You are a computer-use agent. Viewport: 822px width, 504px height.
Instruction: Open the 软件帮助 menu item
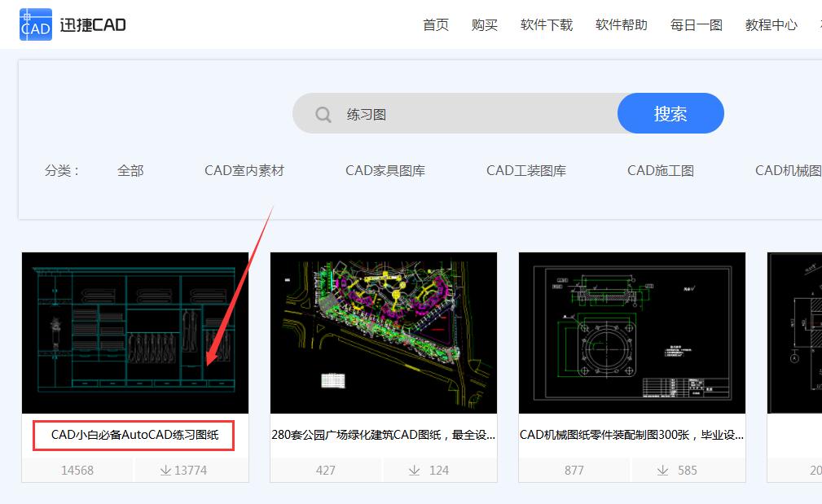pyautogui.click(x=621, y=24)
